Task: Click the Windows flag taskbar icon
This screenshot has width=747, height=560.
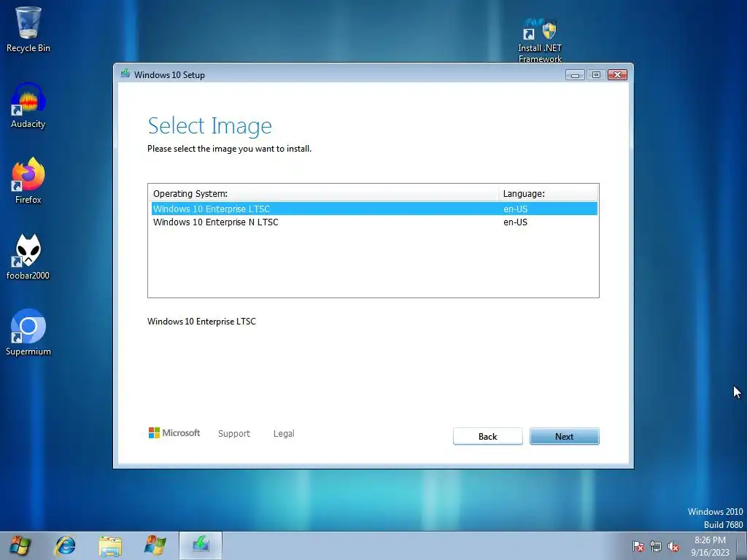Action: (x=155, y=545)
